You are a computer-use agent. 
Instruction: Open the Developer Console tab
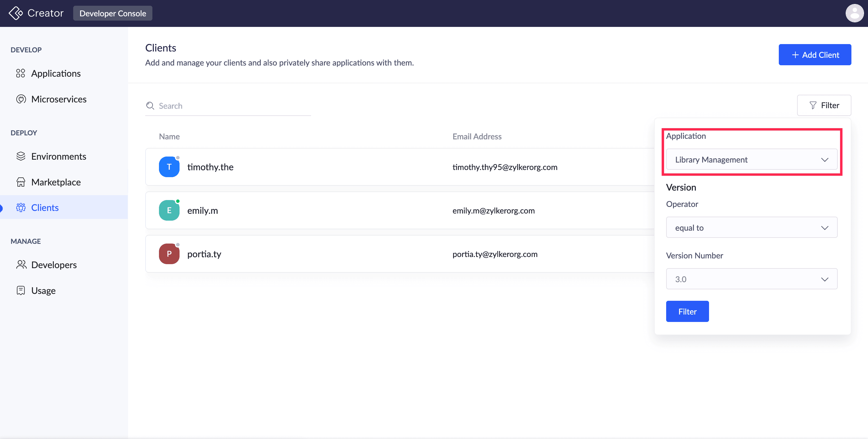point(113,13)
